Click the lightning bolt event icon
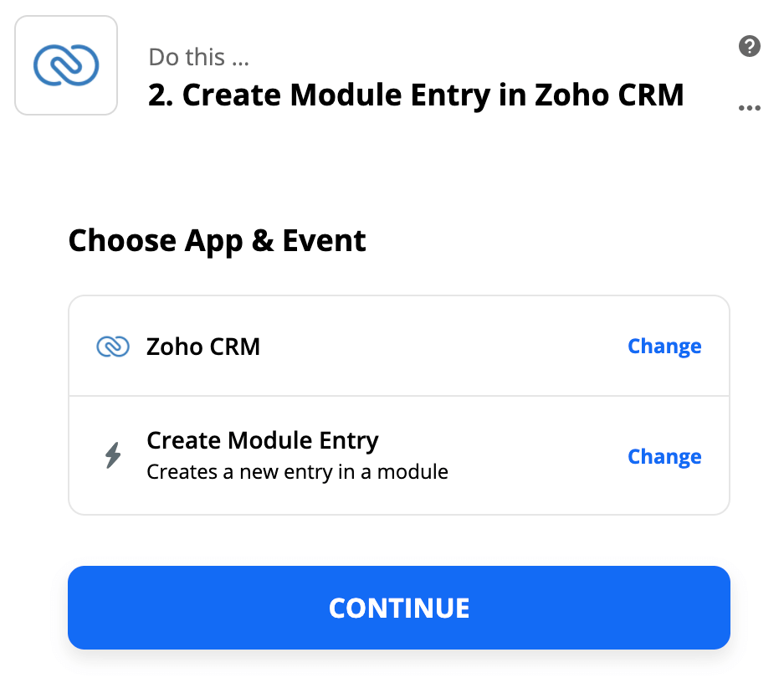Screen dimensions: 784x678 (x=113, y=455)
